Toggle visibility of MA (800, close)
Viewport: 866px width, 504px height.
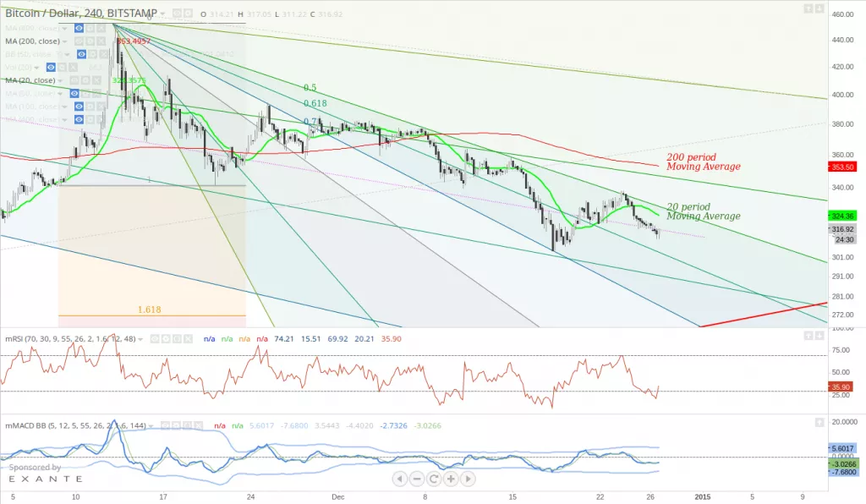click(78, 27)
